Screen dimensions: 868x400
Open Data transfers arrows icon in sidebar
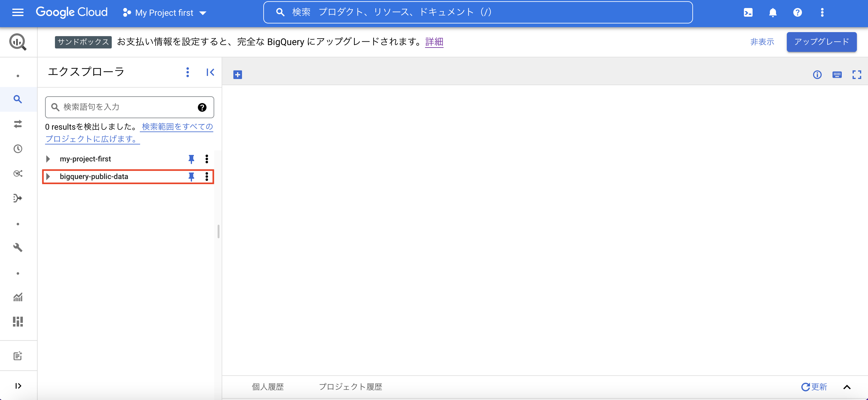coord(18,124)
